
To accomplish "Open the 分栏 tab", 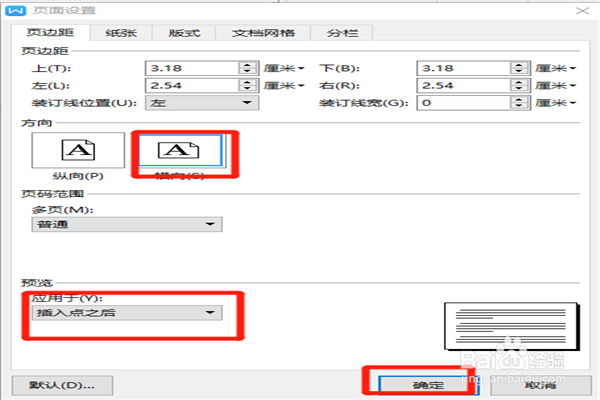I will click(342, 33).
